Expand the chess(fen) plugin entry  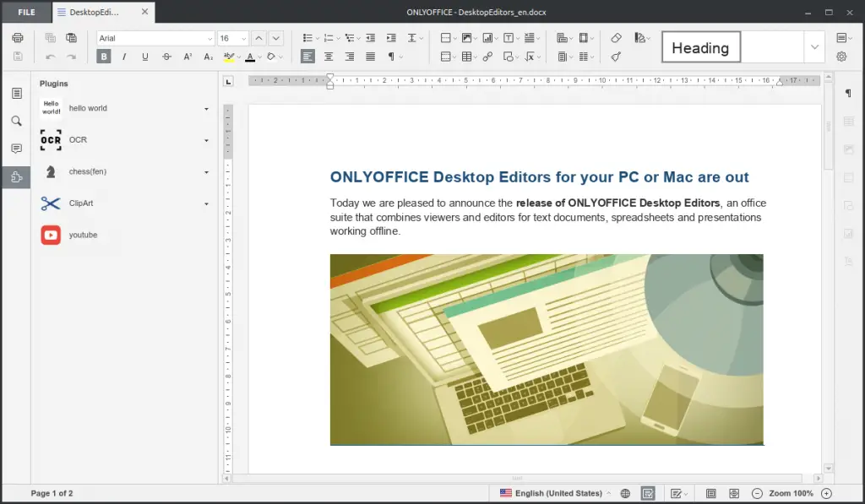206,171
